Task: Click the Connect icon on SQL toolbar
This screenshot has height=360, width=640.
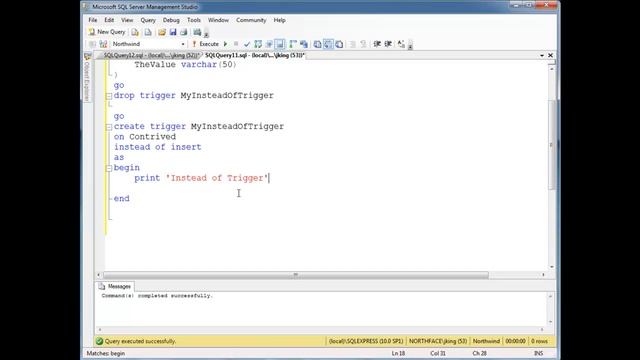Action: 93,44
